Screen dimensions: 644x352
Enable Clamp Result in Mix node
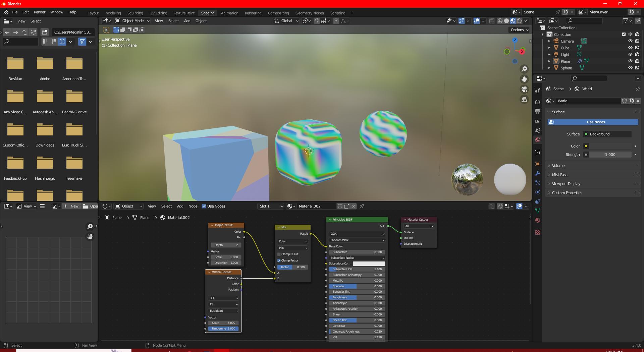(x=279, y=254)
